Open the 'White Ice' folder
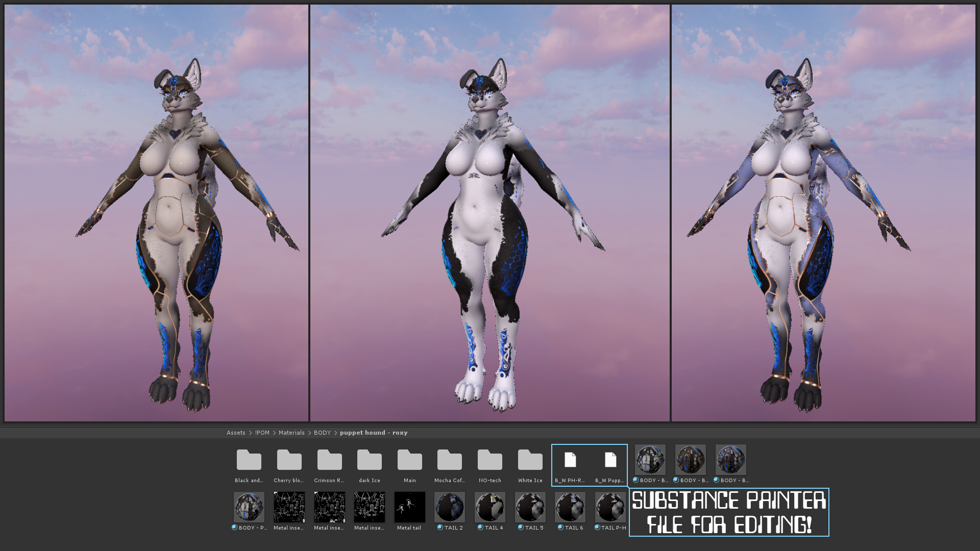Image resolution: width=980 pixels, height=551 pixels. [530, 460]
